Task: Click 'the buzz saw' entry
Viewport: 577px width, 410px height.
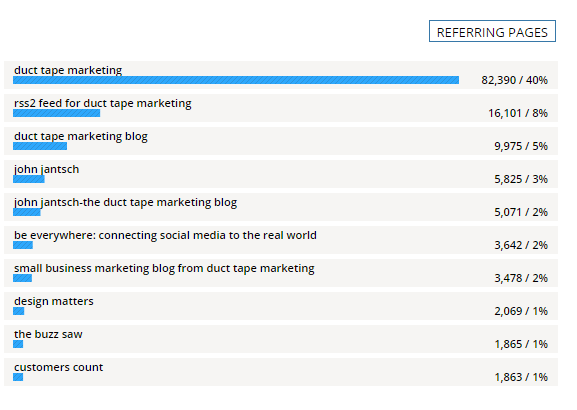Action: [48, 334]
